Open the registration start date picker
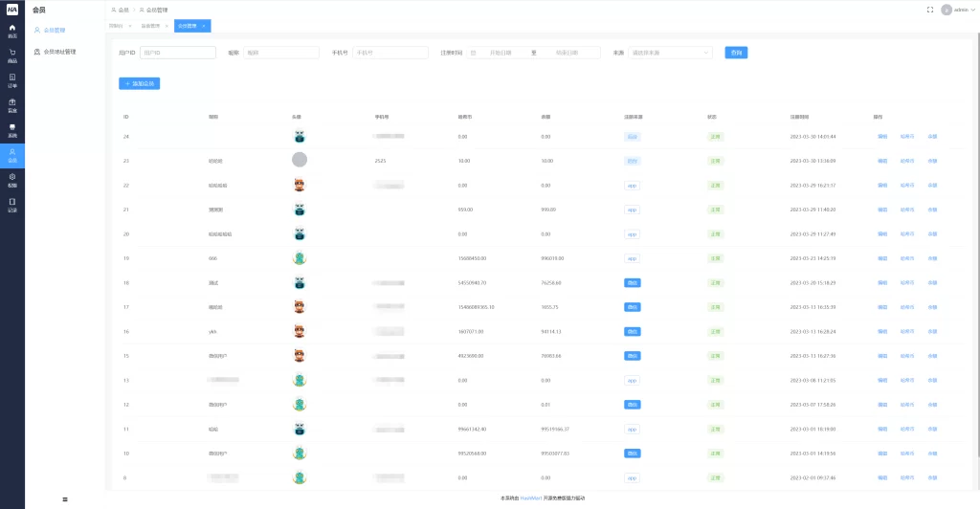The height and width of the screenshot is (509, 980). (x=501, y=53)
